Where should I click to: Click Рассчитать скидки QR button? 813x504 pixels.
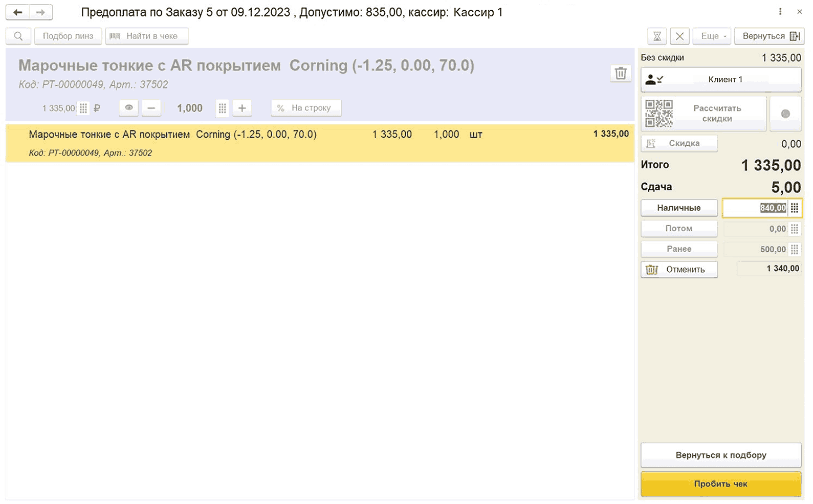(x=704, y=114)
